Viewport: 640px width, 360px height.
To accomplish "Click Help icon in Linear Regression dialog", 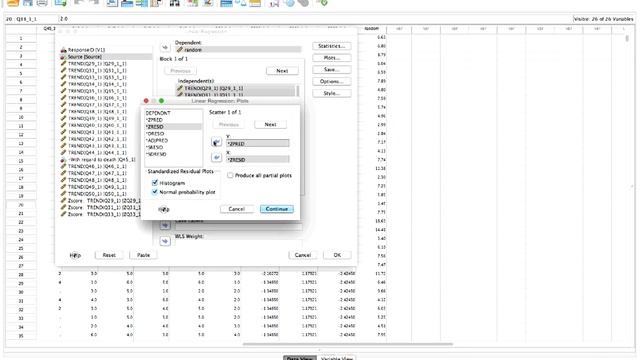I will pos(75,255).
